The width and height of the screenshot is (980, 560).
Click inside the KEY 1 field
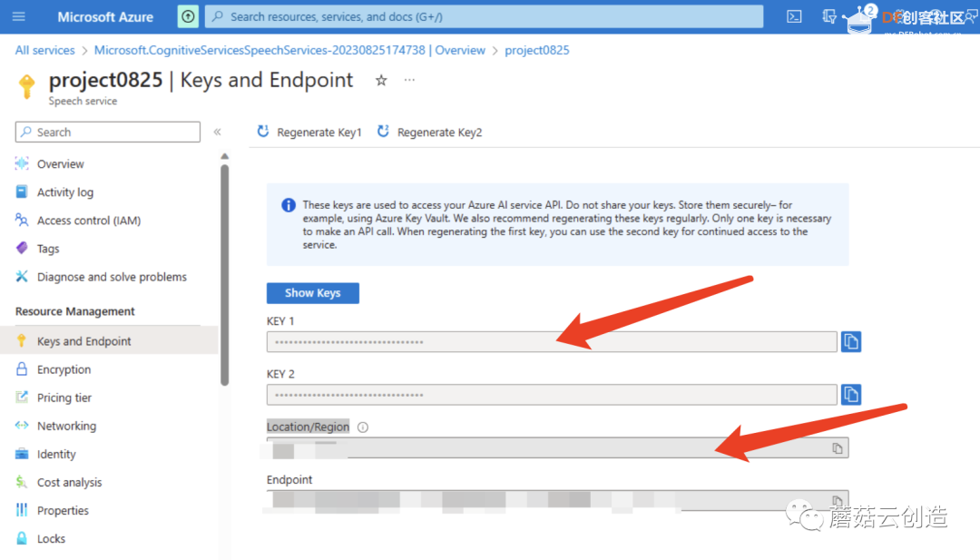click(x=552, y=342)
